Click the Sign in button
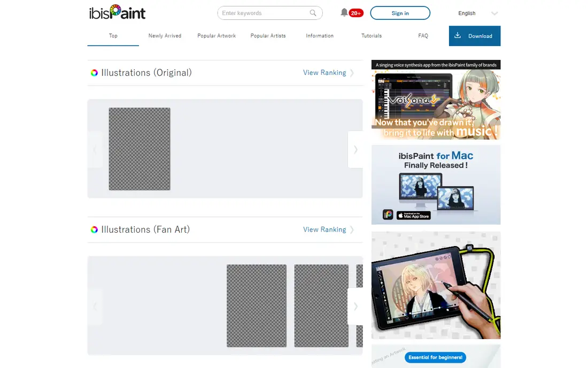The width and height of the screenshot is (588, 368). click(400, 13)
